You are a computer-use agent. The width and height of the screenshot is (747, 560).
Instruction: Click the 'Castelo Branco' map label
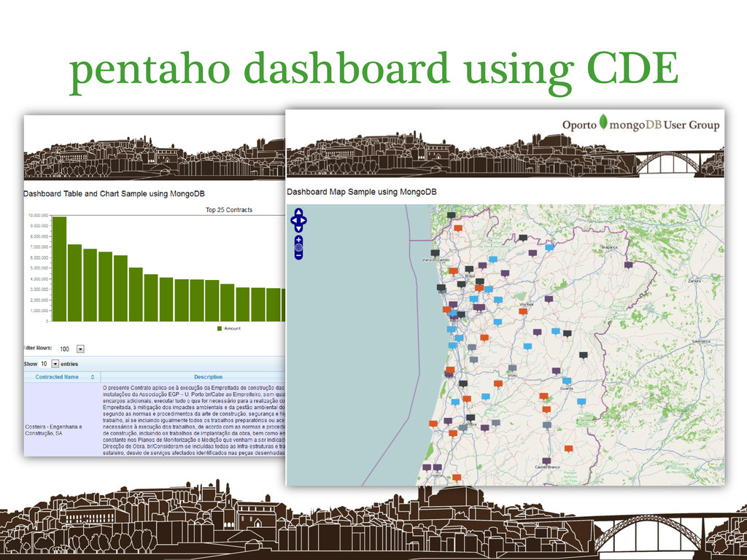click(547, 467)
